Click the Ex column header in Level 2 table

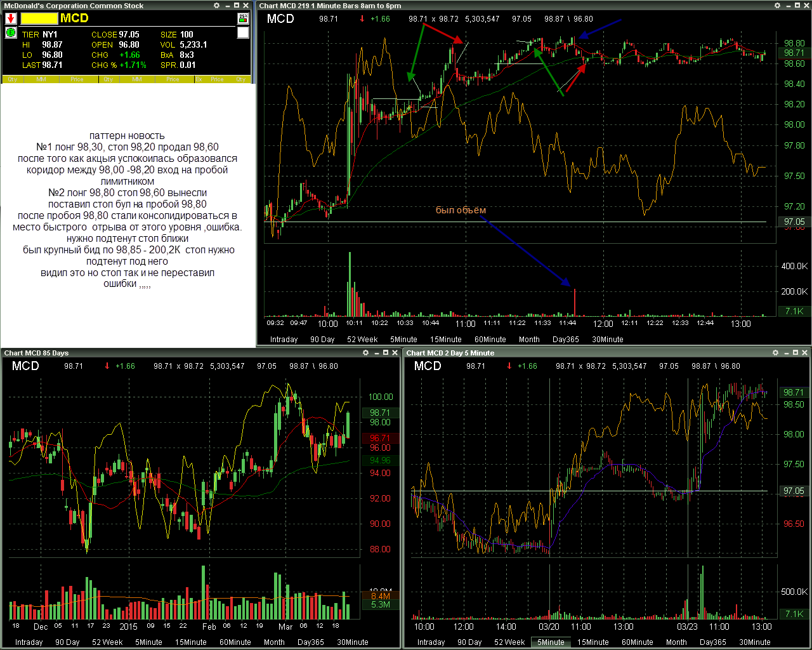(x=199, y=79)
